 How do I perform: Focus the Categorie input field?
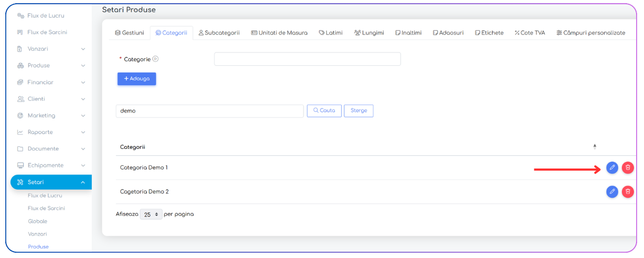click(x=307, y=59)
